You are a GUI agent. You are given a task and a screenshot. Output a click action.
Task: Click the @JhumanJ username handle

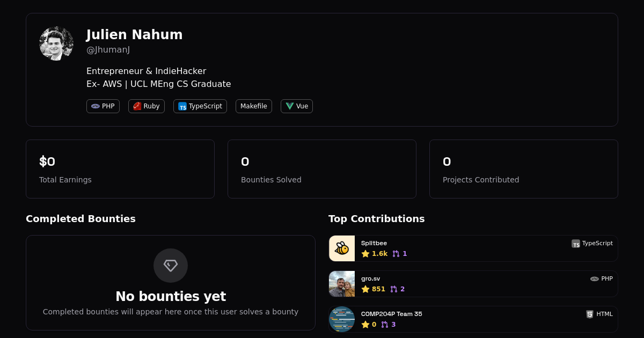(108, 50)
